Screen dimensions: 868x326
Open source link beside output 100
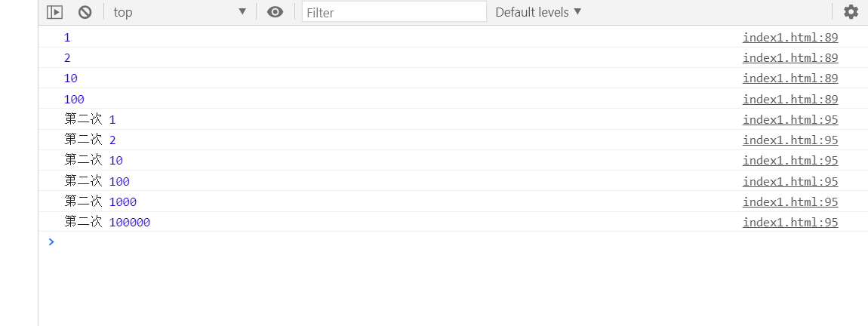pyautogui.click(x=790, y=99)
